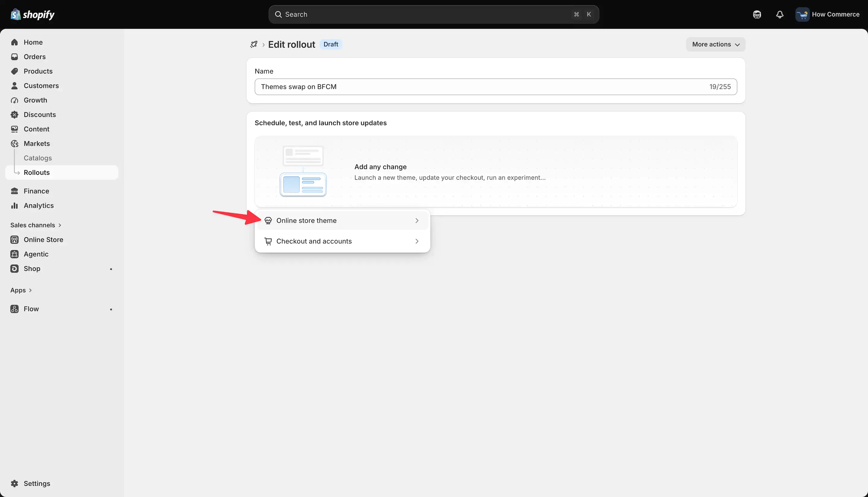Click the Markets globe icon

[14, 144]
